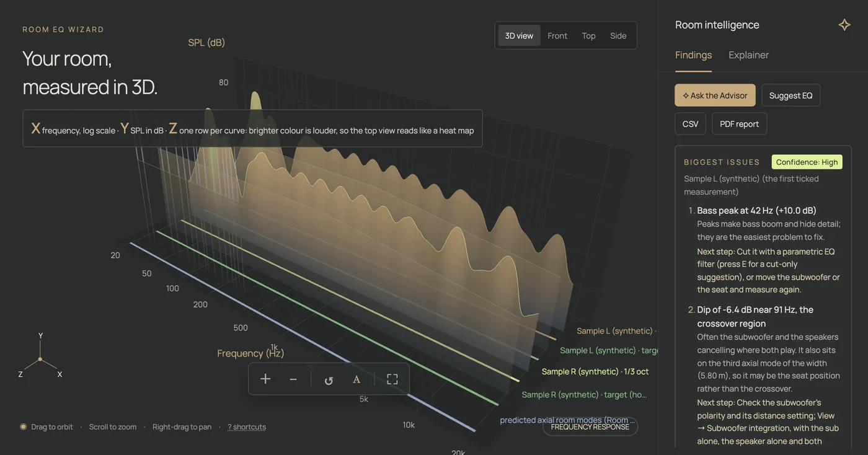Open the shortcuts help link
Screen dimensions: 868x455
[247, 427]
